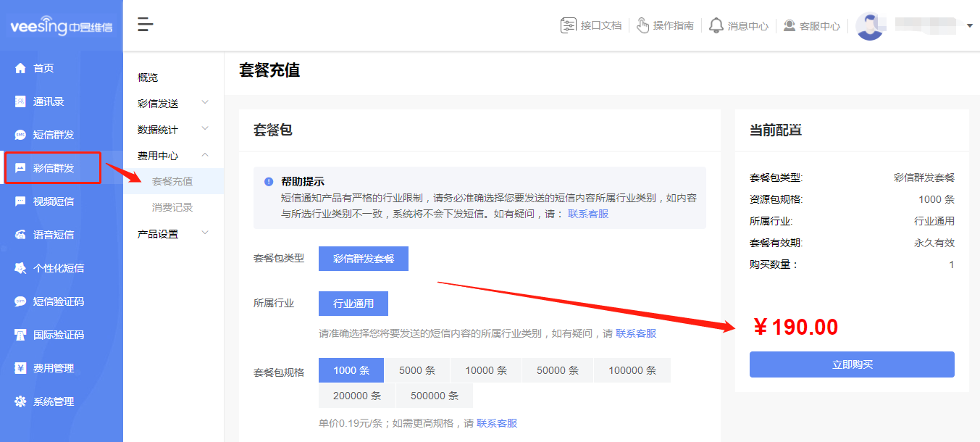
Task: Click the 接口文档 API docs icon
Action: [569, 25]
